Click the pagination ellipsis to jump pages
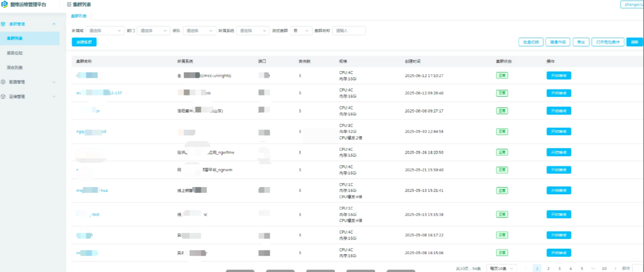The image size is (644, 272). [x=593, y=268]
